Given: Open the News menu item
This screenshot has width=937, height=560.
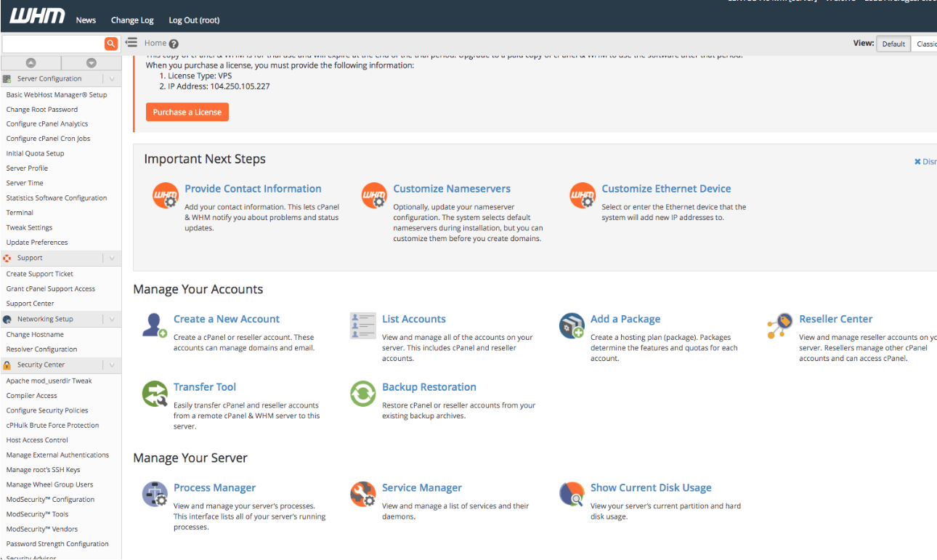Looking at the screenshot, I should [86, 20].
